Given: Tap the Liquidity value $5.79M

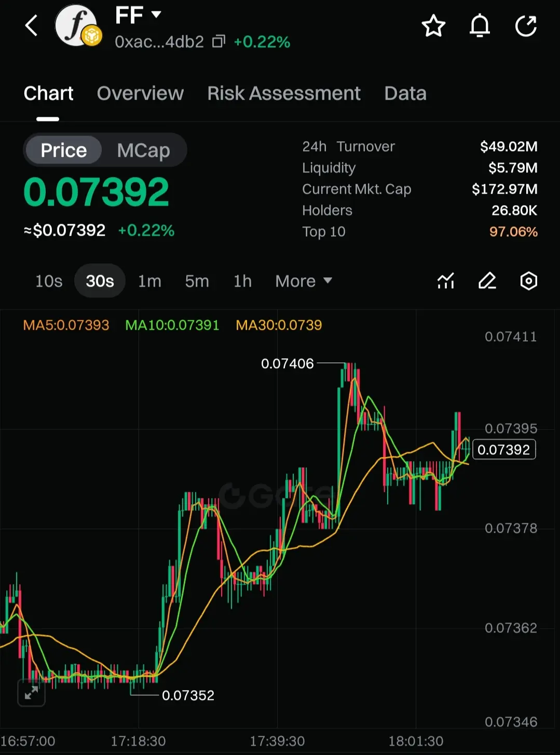Looking at the screenshot, I should pyautogui.click(x=513, y=168).
